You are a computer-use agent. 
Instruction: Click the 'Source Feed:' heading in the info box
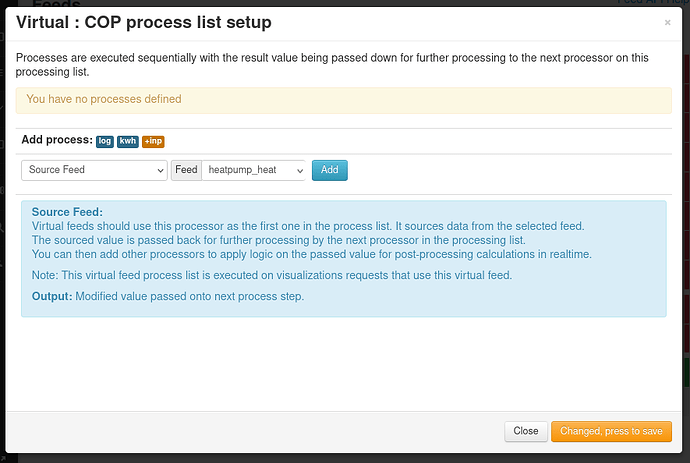coord(67,212)
